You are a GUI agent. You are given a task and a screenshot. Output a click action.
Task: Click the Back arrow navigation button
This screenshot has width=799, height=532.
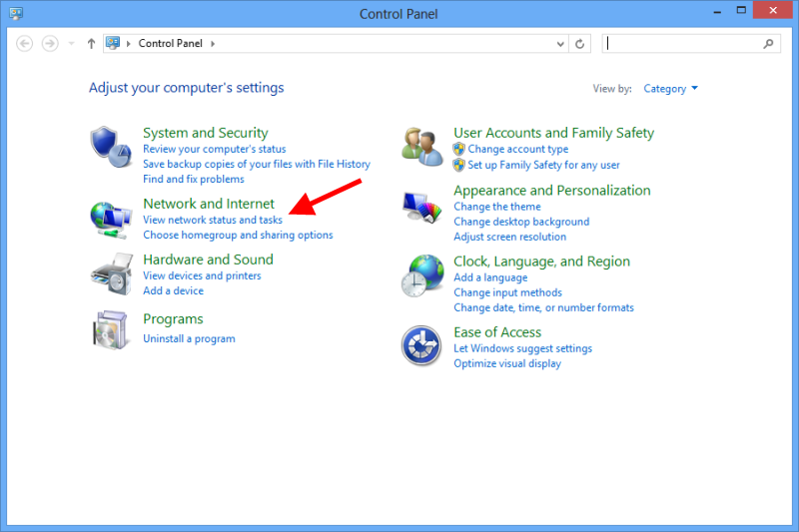tap(24, 44)
